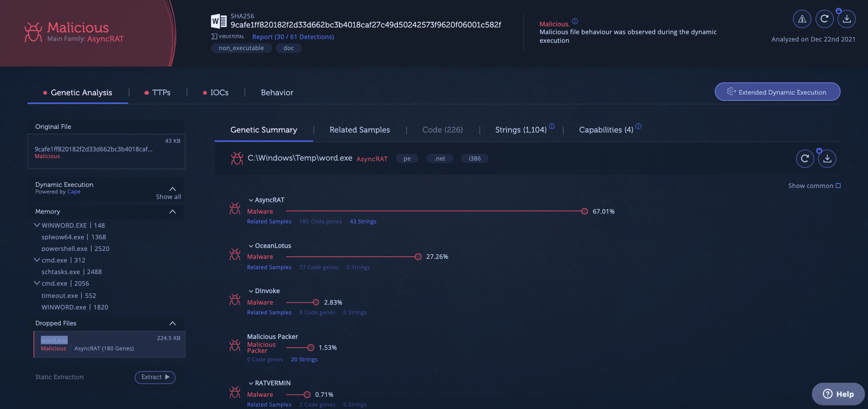
Task: Collapse the Dropped Files section
Action: click(x=172, y=324)
